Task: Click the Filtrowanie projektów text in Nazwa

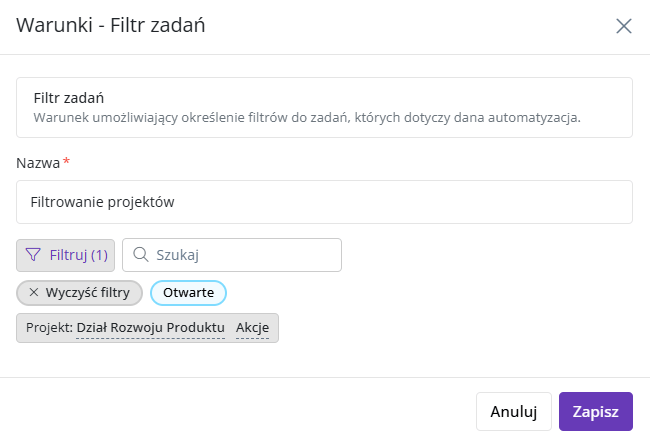Action: pos(102,202)
